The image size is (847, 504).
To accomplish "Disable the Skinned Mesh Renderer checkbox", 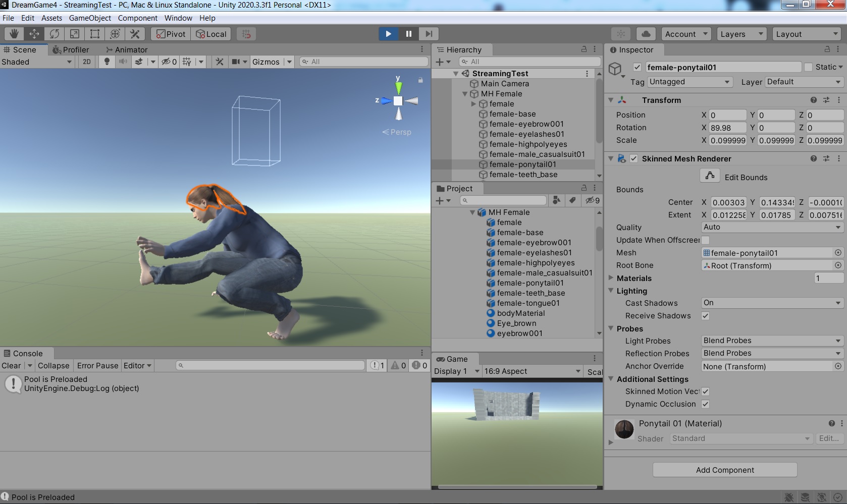I will tap(634, 158).
